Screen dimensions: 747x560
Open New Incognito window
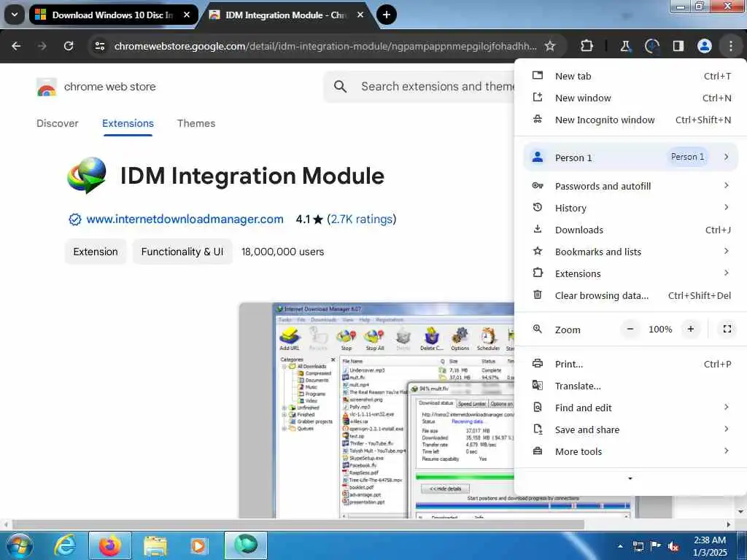click(631, 120)
